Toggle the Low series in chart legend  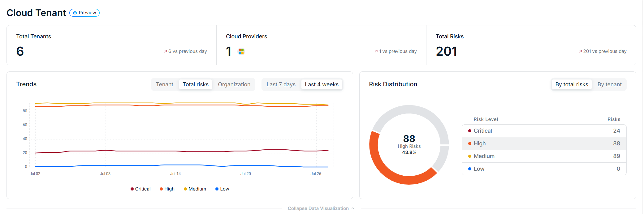[x=222, y=189]
